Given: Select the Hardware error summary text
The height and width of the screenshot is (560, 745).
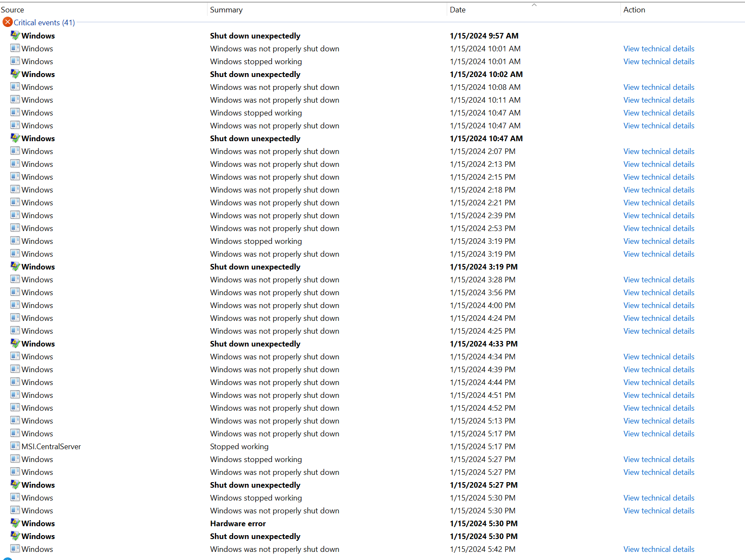Looking at the screenshot, I should point(238,524).
